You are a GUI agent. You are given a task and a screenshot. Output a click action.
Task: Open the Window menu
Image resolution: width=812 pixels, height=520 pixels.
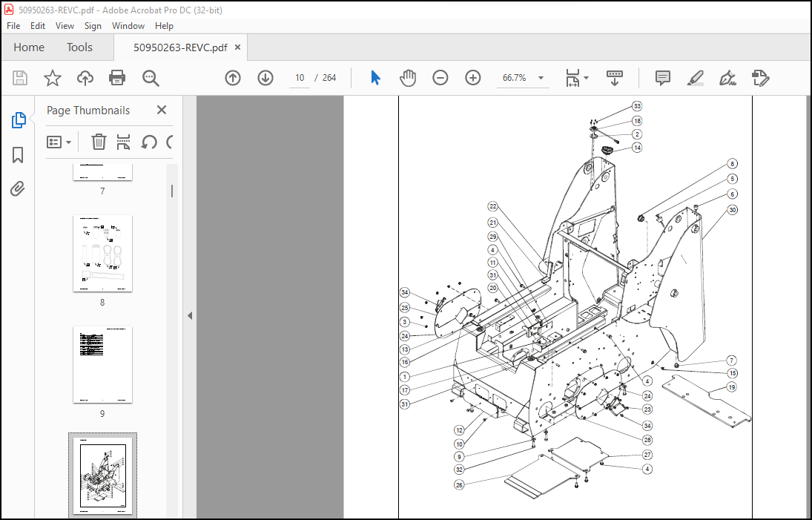click(128, 26)
